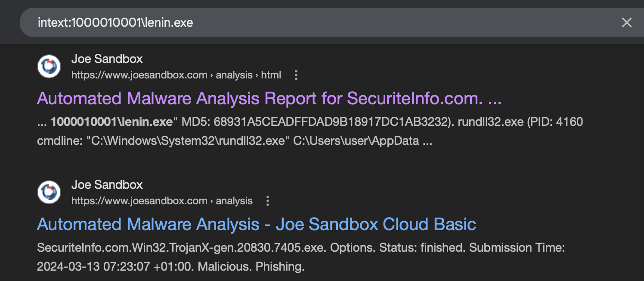Click the snippet text containing the MD5 hash
This screenshot has width=644, height=281.
pyautogui.click(x=310, y=122)
